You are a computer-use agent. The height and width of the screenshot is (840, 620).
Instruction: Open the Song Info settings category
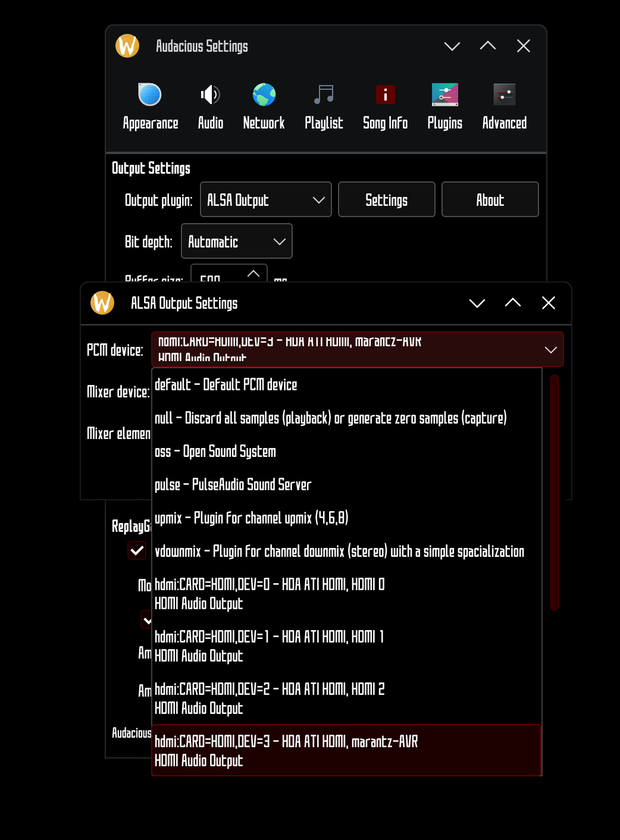pyautogui.click(x=385, y=107)
